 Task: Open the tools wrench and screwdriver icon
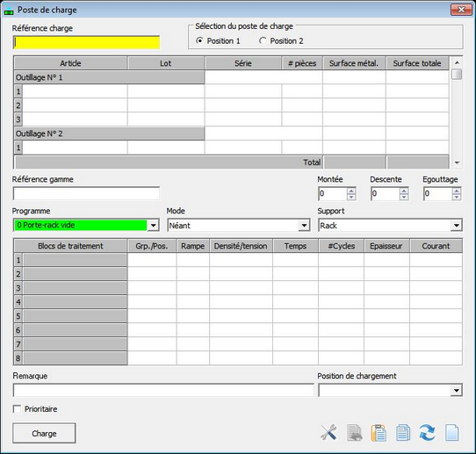click(328, 432)
